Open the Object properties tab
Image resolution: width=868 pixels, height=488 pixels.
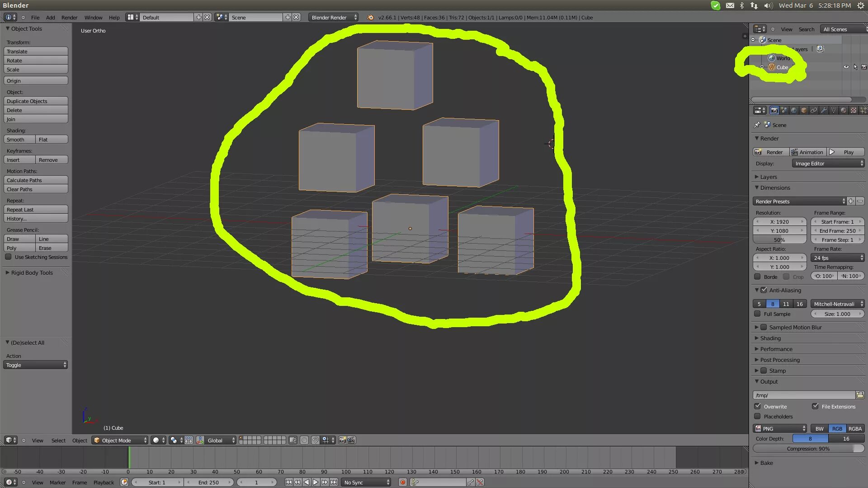(x=804, y=110)
